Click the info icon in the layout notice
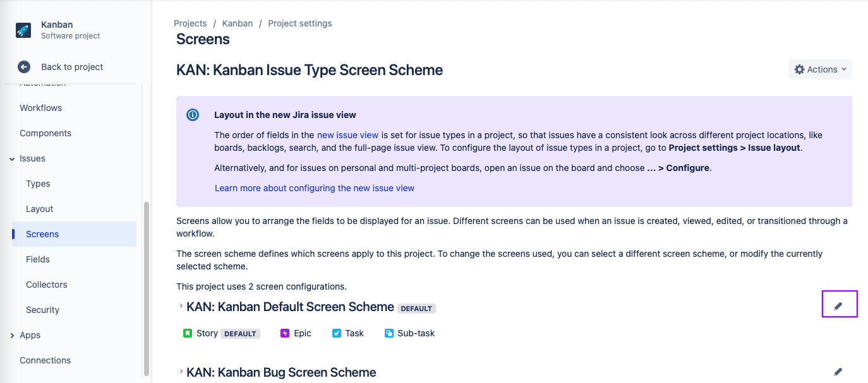This screenshot has height=383, width=868. coord(193,115)
